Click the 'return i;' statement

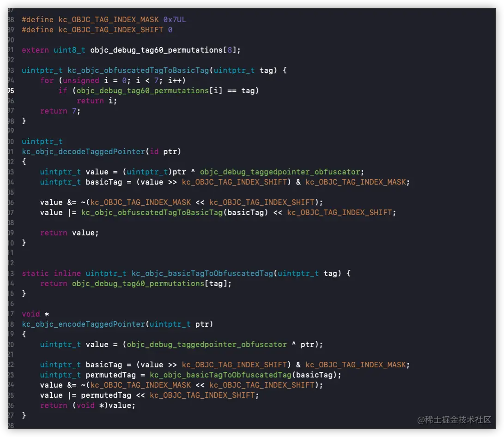97,101
